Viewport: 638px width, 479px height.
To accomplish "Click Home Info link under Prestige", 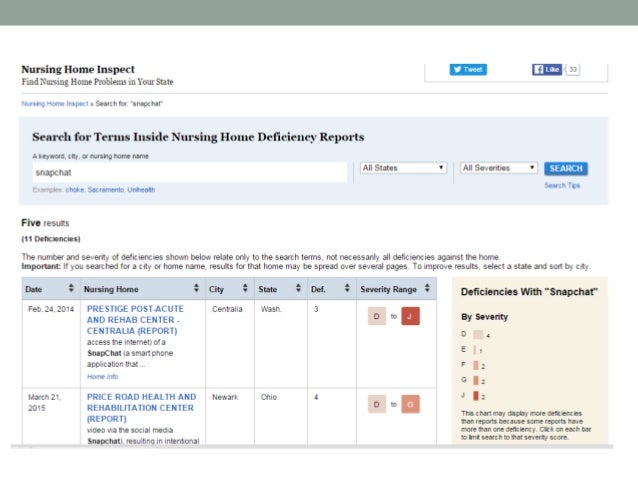I will coord(101,377).
